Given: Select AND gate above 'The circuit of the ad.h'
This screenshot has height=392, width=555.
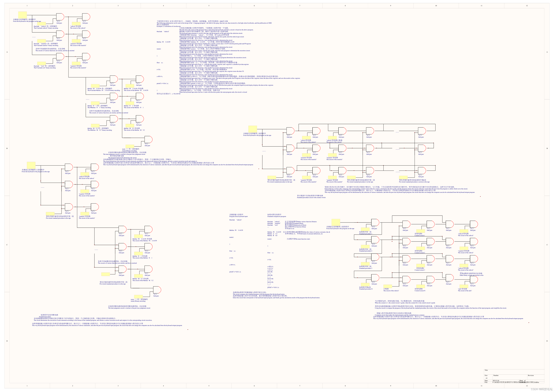Looking at the screenshot, I should click(x=474, y=279).
